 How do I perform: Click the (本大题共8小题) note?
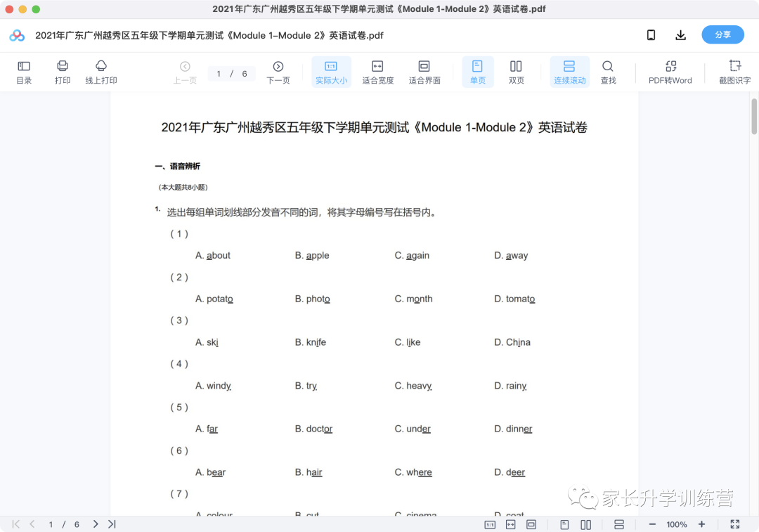(x=183, y=188)
